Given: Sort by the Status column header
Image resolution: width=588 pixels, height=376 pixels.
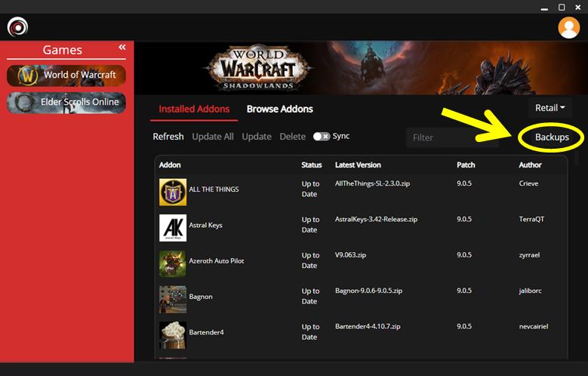Looking at the screenshot, I should (x=312, y=165).
